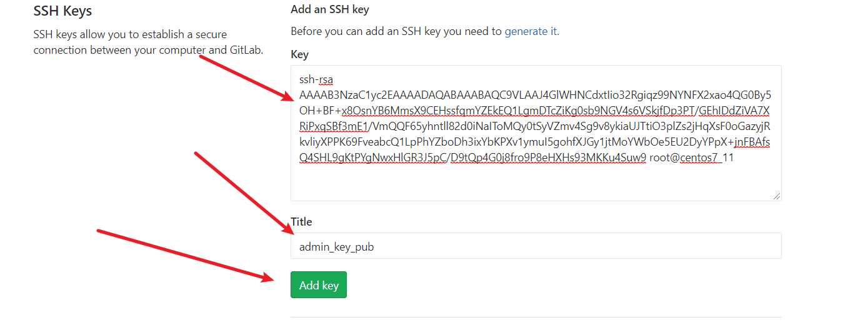Click the green Add key button
This screenshot has height=330, width=868.
click(x=318, y=285)
